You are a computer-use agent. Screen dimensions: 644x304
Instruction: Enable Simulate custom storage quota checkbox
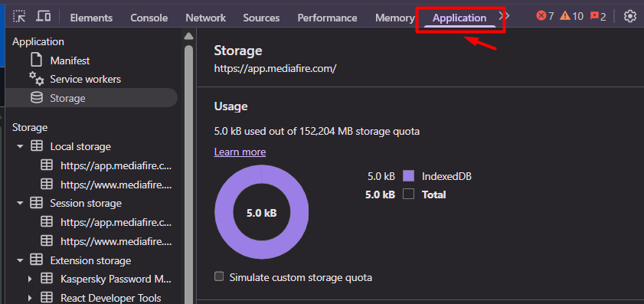pyautogui.click(x=219, y=276)
